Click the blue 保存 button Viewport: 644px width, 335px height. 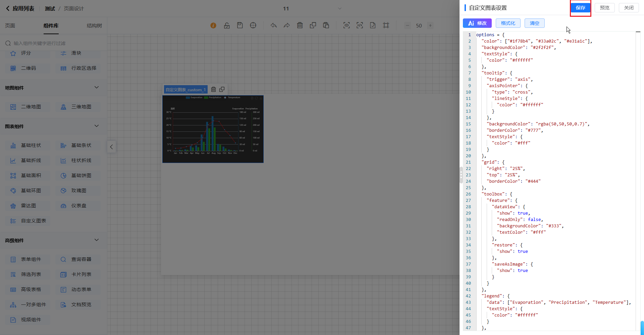[x=580, y=8]
